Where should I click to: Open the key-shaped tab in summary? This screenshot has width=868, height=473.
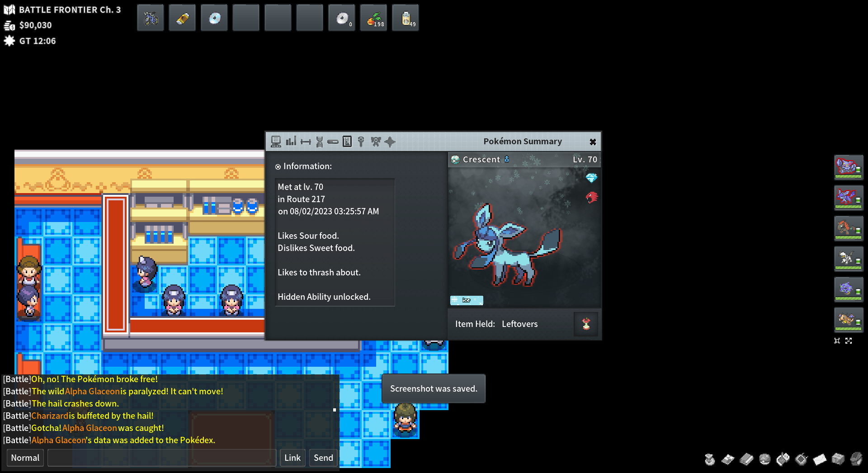(x=361, y=142)
